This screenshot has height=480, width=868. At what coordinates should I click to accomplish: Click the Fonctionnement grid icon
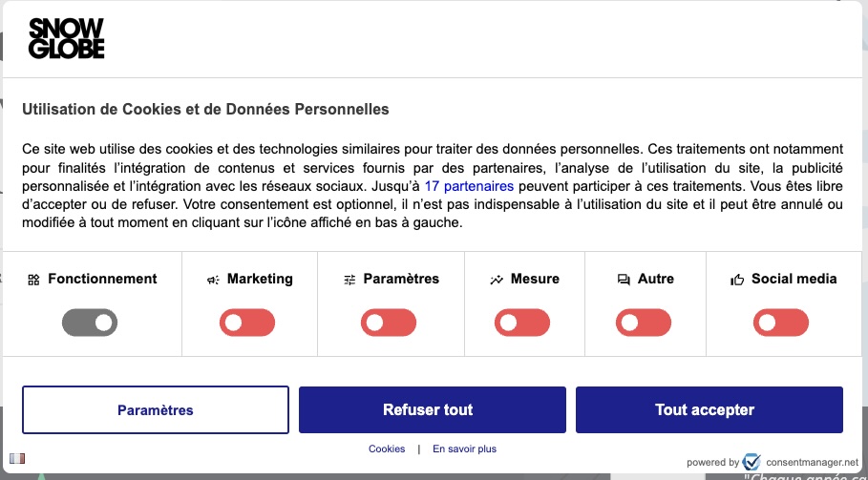[x=33, y=280]
